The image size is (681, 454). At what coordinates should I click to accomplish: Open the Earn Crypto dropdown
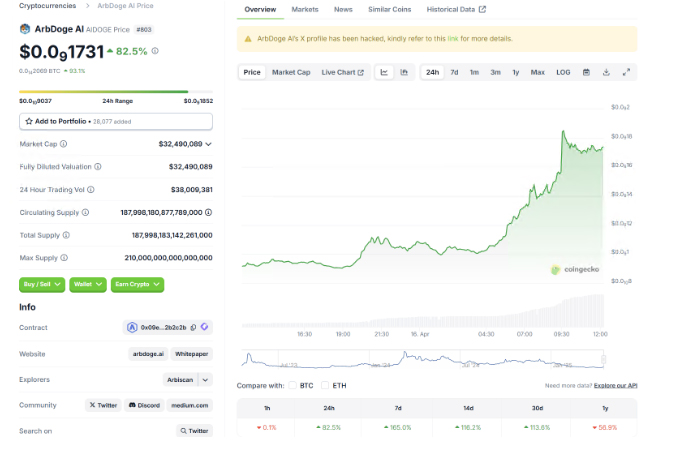point(138,284)
